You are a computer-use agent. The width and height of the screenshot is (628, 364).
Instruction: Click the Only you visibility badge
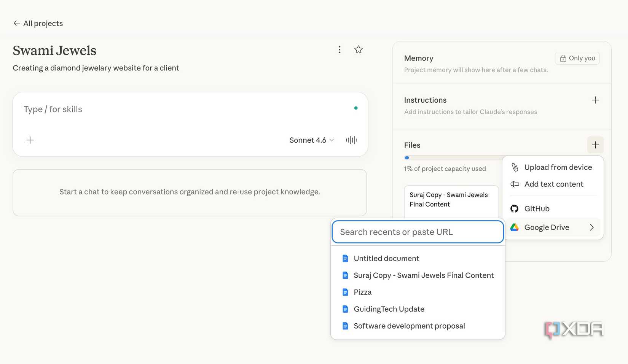pyautogui.click(x=577, y=58)
